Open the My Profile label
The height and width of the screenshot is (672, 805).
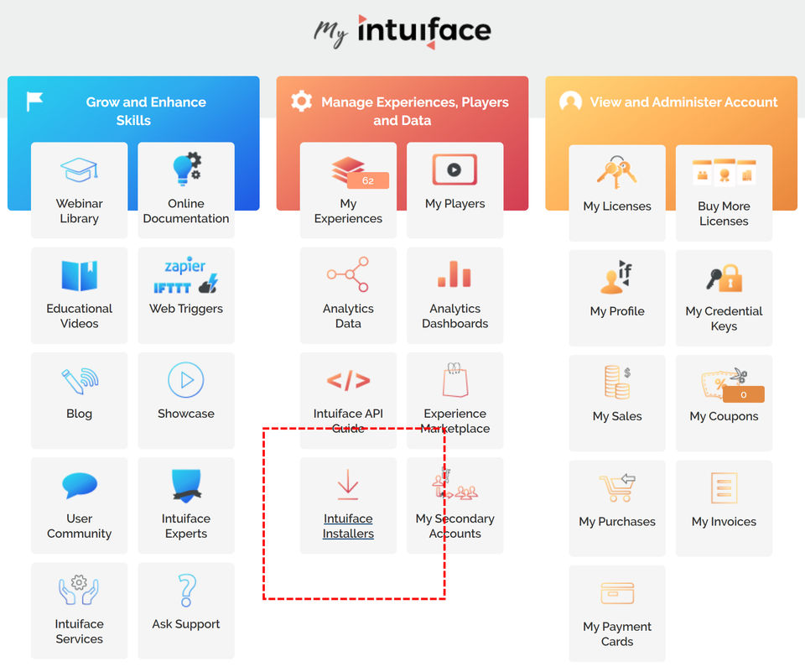[x=617, y=311]
